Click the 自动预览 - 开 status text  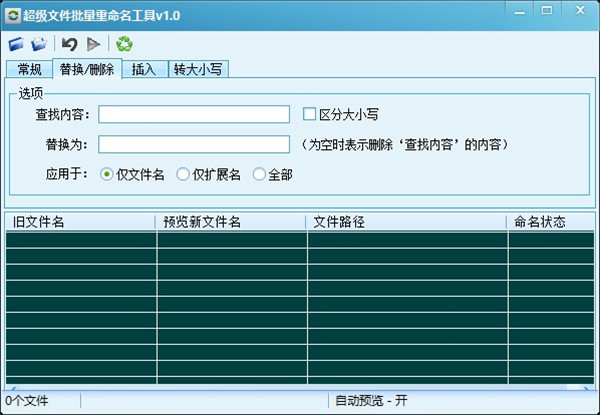click(371, 401)
